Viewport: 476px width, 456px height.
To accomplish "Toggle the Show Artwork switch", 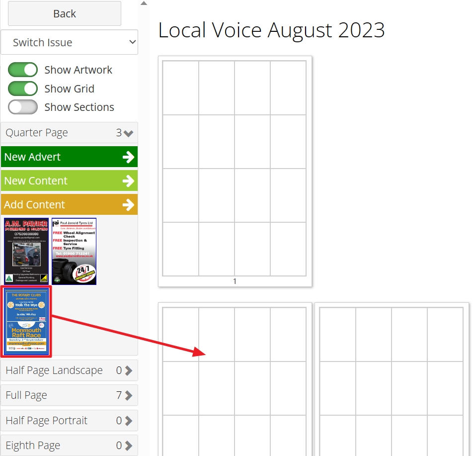I will tap(23, 70).
